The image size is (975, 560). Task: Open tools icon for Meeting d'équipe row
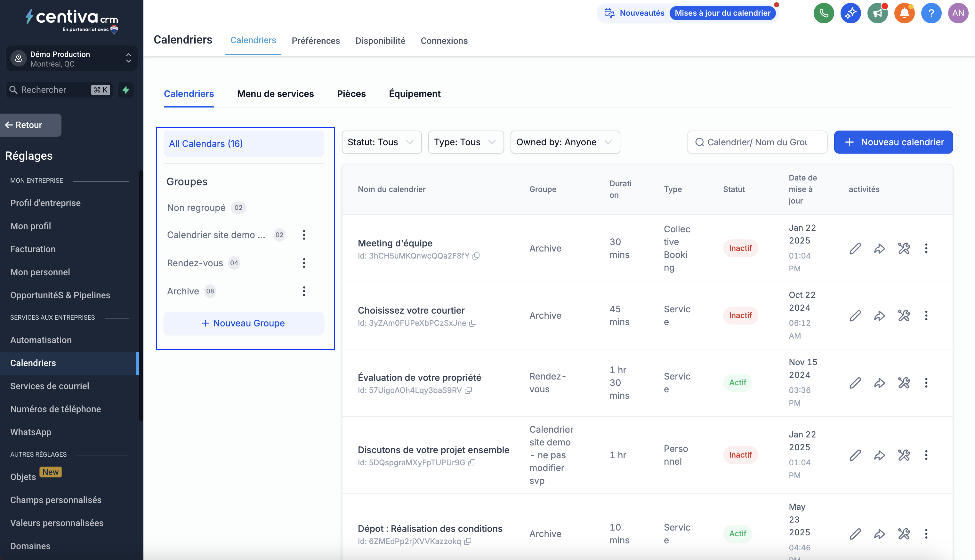pyautogui.click(x=904, y=248)
